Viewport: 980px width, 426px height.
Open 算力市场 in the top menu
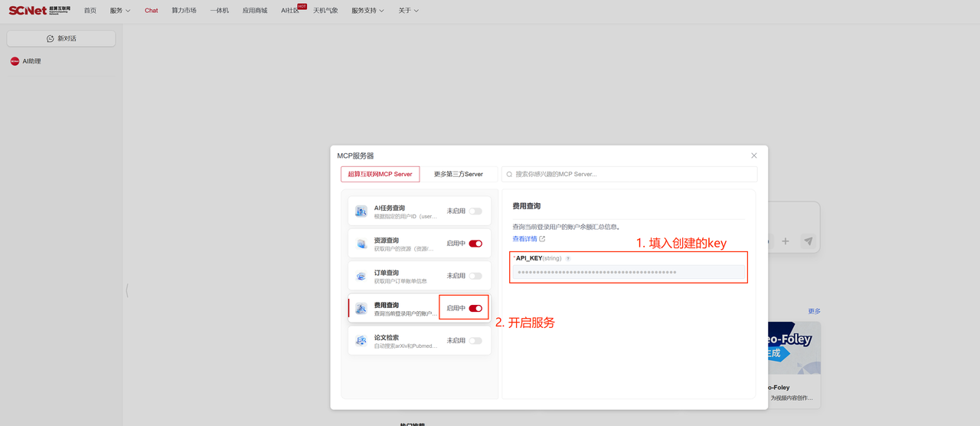point(184,11)
